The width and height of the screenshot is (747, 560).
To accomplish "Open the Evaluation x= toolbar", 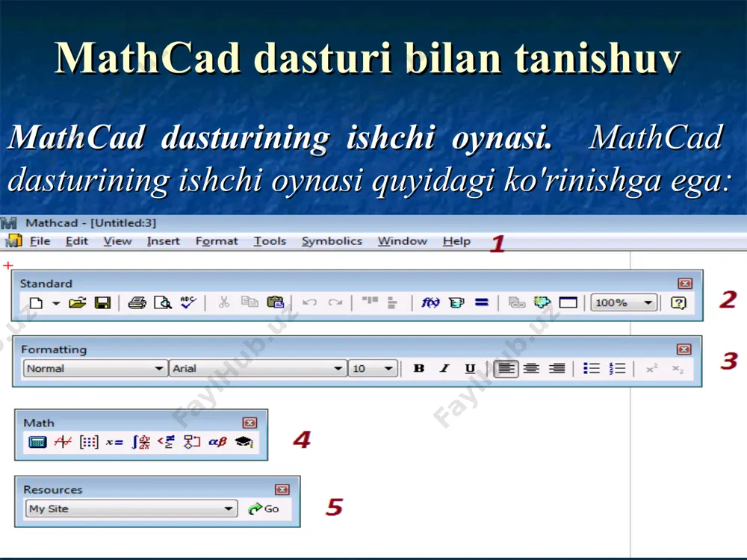I will coord(114,442).
